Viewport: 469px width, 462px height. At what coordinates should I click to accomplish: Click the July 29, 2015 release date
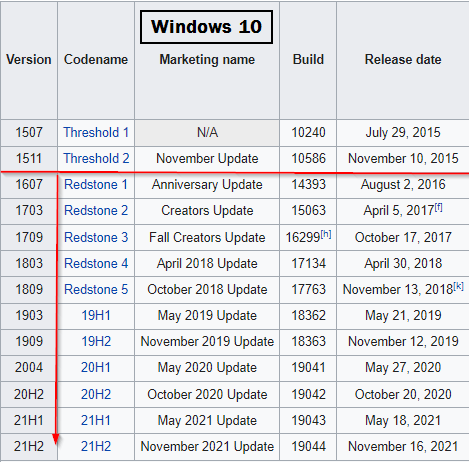[x=403, y=132]
